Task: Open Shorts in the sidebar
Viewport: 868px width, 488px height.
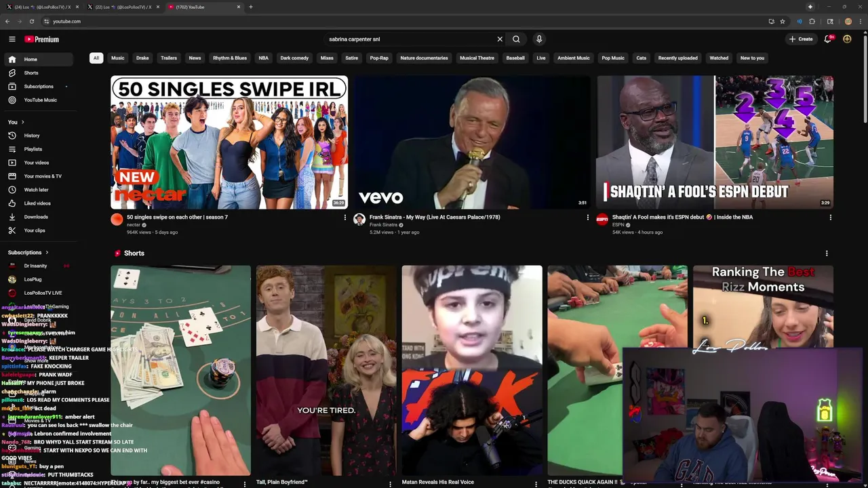Action: click(x=39, y=73)
